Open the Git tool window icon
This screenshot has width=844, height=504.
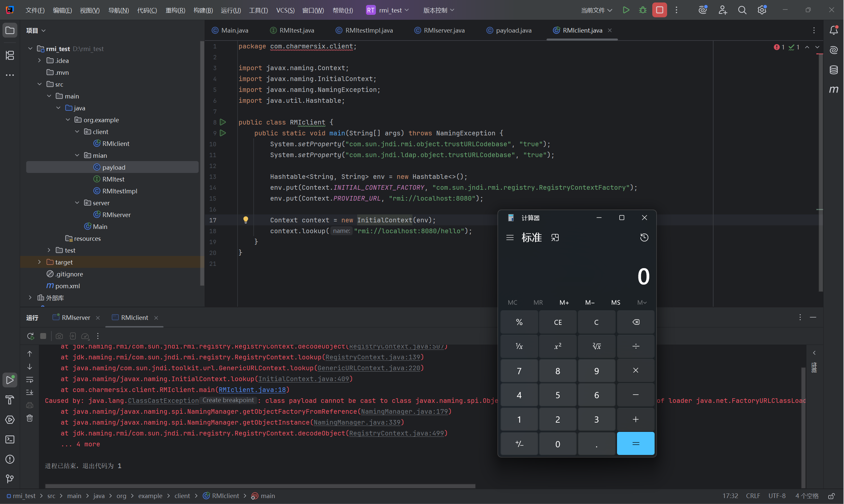(10, 479)
